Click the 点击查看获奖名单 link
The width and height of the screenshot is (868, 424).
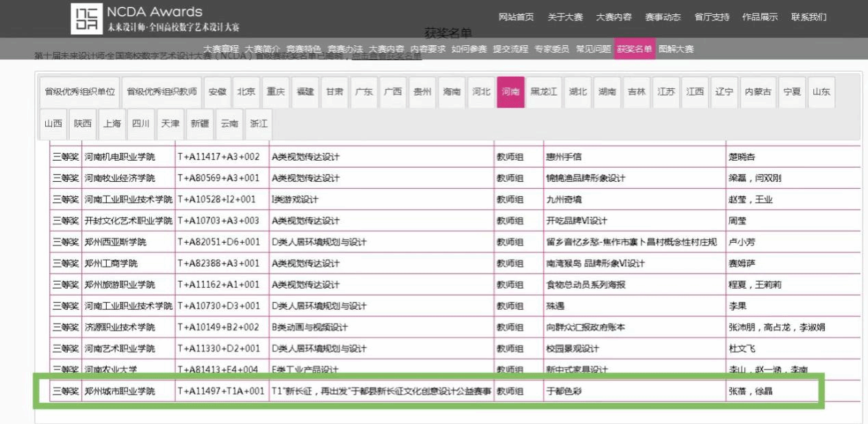387,57
